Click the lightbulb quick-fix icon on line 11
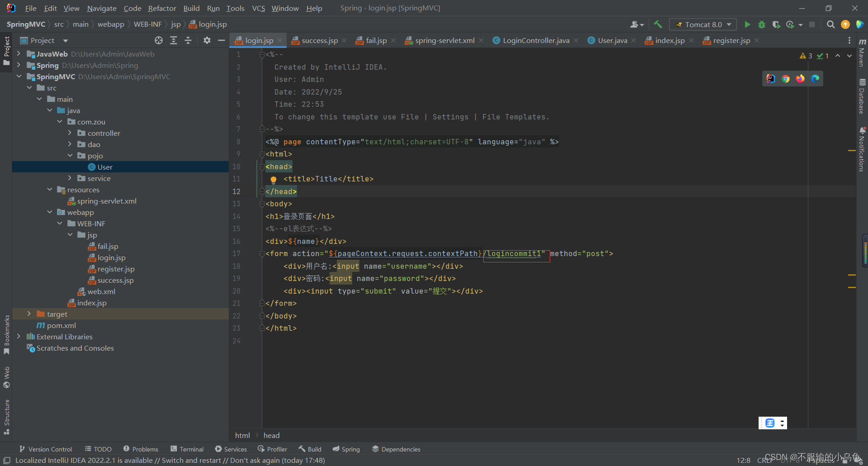868x466 pixels. pos(274,180)
